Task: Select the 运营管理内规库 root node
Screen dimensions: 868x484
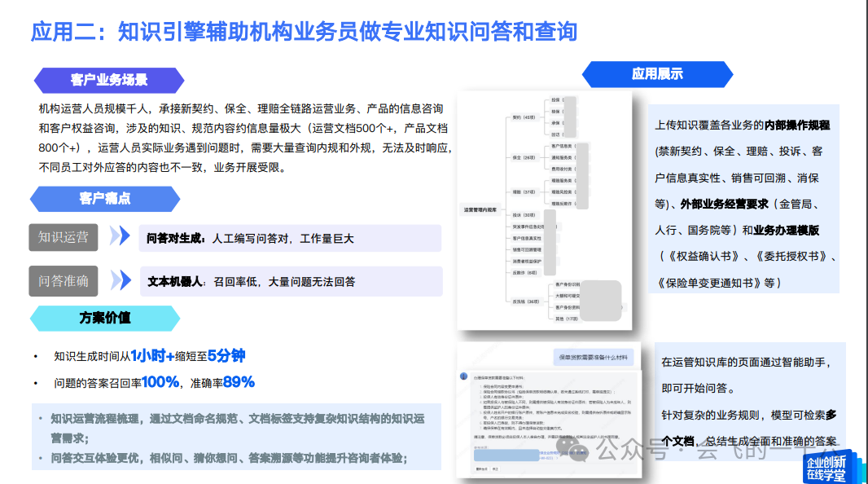Action: (x=480, y=209)
